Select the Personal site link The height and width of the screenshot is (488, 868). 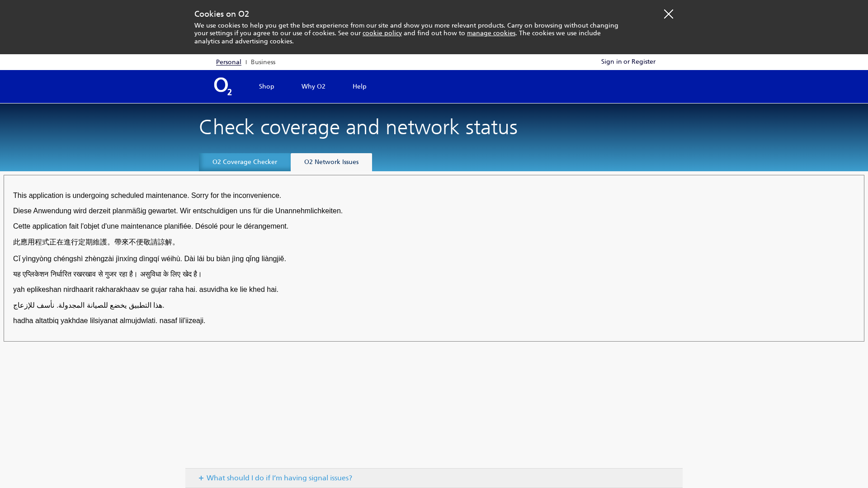[229, 62]
